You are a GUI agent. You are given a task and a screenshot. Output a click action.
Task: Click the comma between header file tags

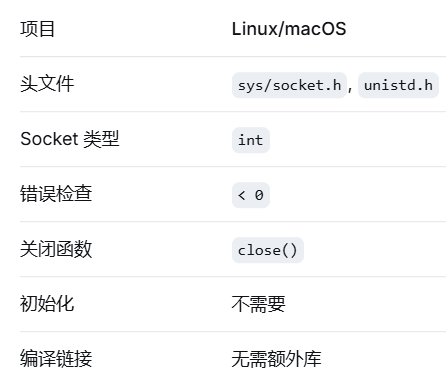coord(350,87)
